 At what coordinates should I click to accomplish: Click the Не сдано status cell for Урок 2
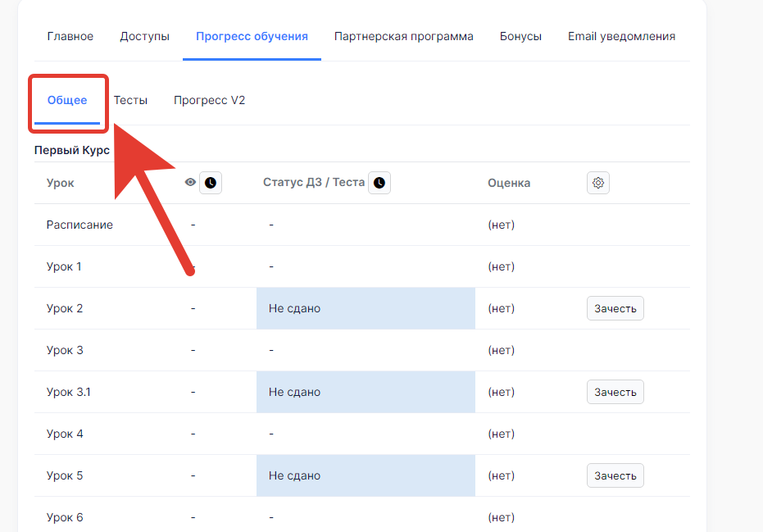pos(366,308)
